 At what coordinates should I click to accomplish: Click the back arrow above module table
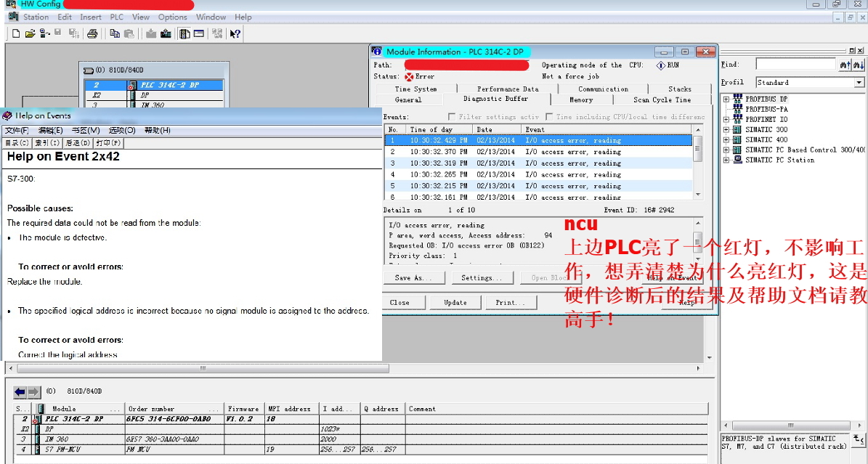pyautogui.click(x=20, y=392)
